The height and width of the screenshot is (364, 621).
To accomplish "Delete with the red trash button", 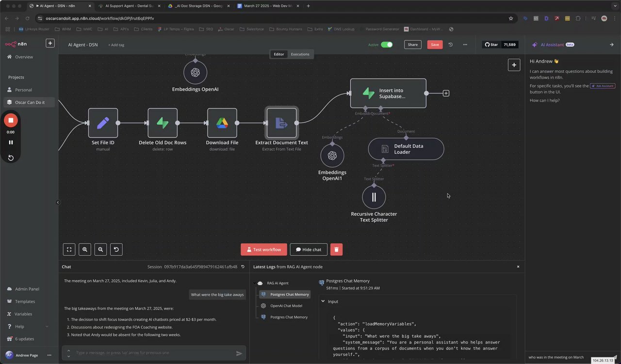I will tap(336, 250).
